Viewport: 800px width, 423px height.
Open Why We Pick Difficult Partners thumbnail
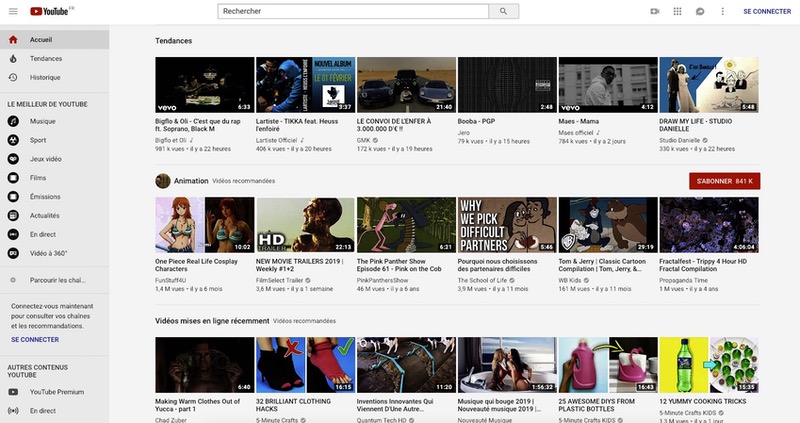pyautogui.click(x=507, y=225)
